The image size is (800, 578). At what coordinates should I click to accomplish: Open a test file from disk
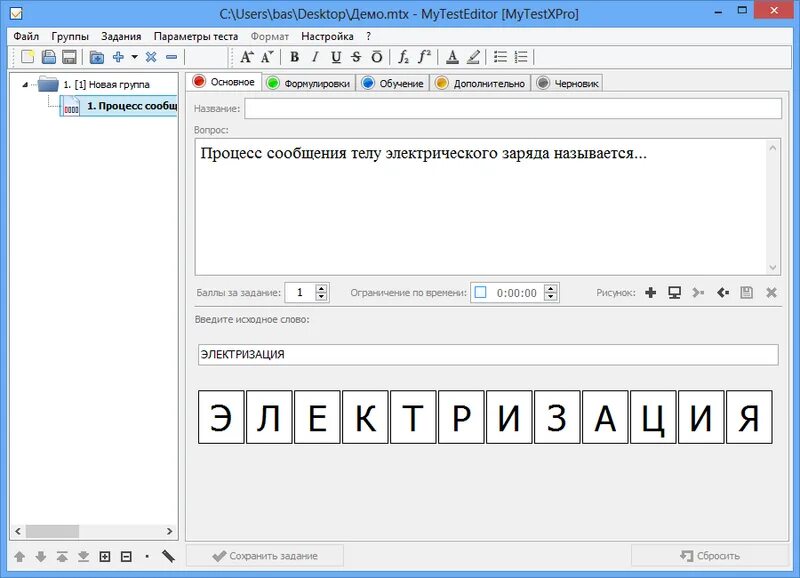48,57
